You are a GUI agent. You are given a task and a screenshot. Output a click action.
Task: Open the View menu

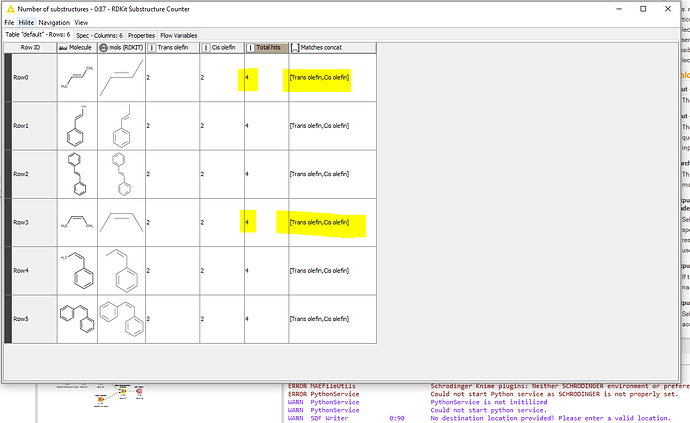click(x=81, y=22)
